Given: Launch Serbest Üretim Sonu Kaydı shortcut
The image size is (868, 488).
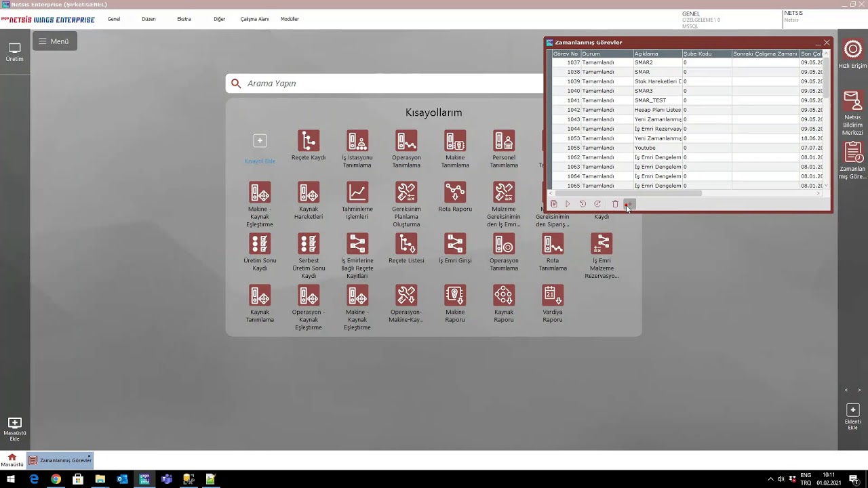Looking at the screenshot, I should 309,256.
